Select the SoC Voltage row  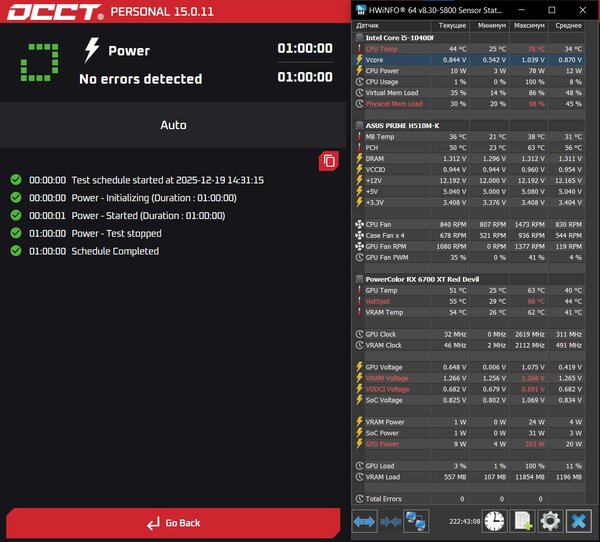(469, 400)
